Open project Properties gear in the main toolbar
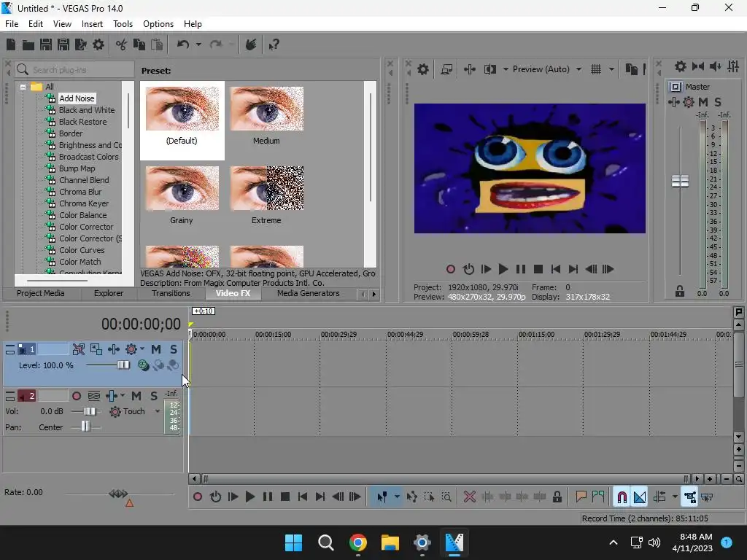 [98, 44]
